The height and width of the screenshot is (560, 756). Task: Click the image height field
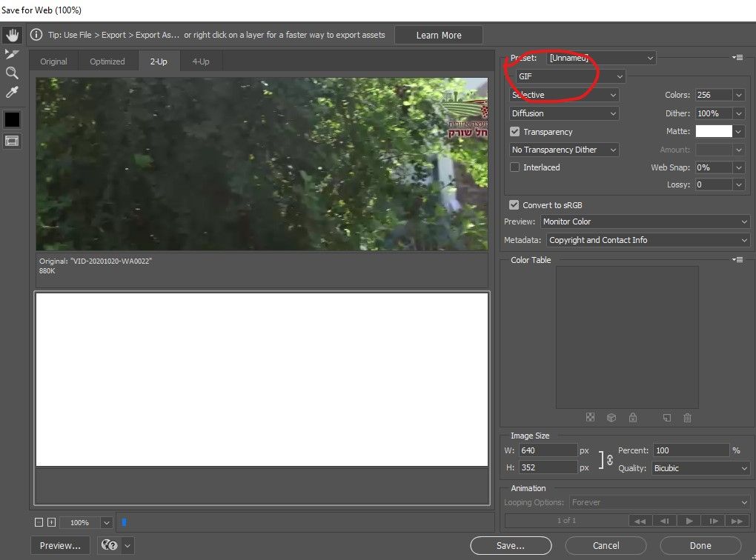(x=548, y=467)
